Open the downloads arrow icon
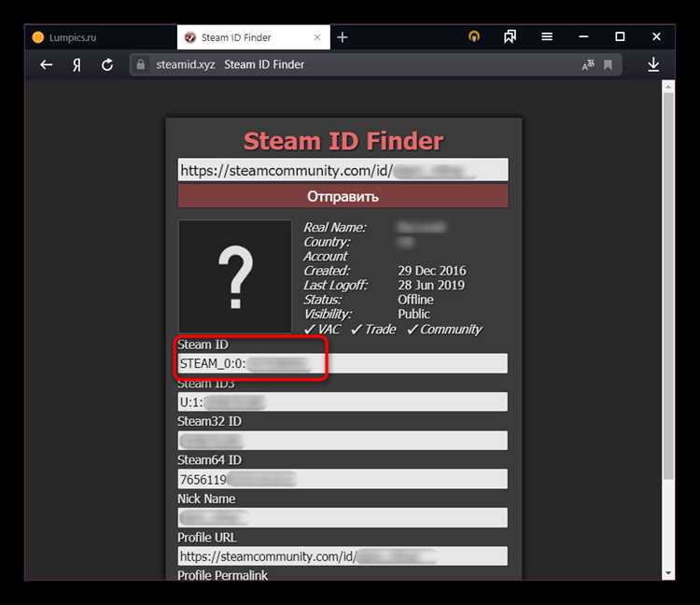This screenshot has width=700, height=605. click(x=653, y=64)
